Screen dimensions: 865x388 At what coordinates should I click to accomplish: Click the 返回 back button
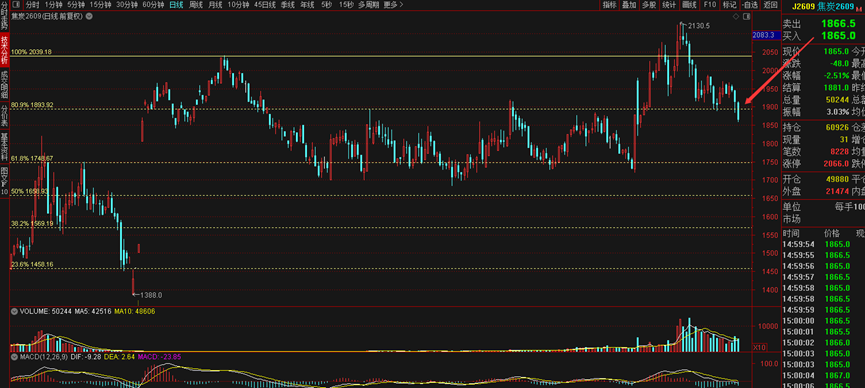[770, 5]
